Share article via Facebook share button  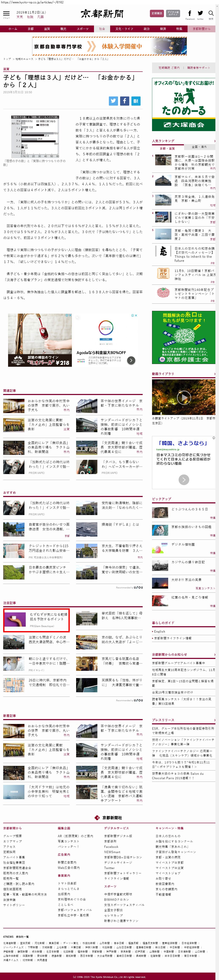[125, 101]
